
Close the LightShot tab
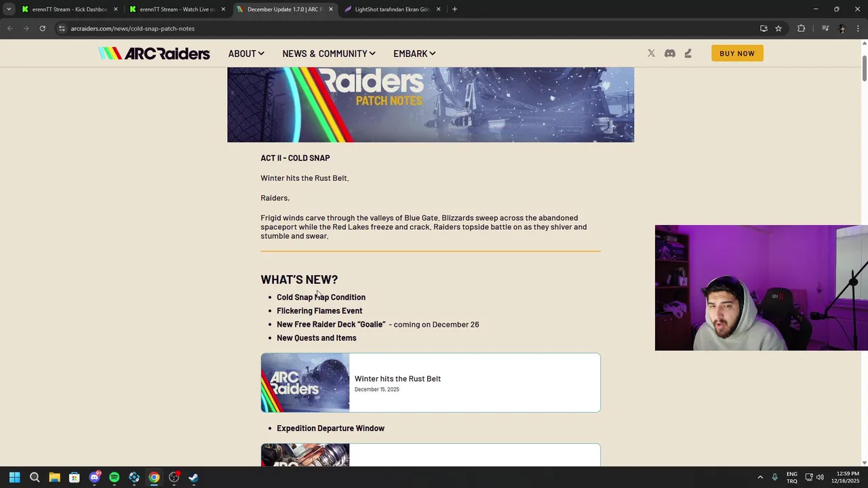pyautogui.click(x=438, y=9)
